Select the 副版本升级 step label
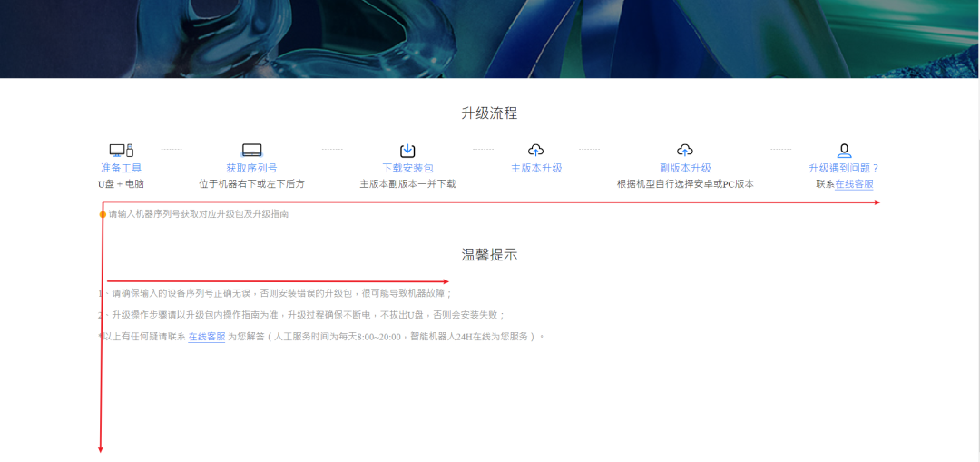Image resolution: width=980 pixels, height=462 pixels. [x=685, y=168]
